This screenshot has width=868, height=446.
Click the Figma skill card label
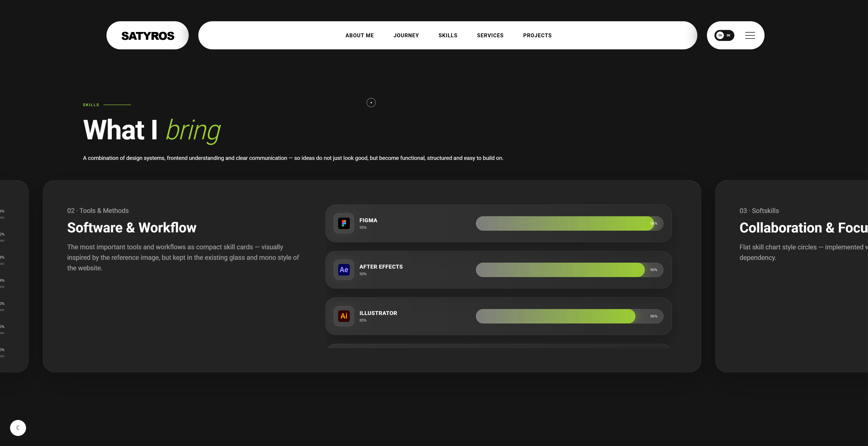pos(368,220)
